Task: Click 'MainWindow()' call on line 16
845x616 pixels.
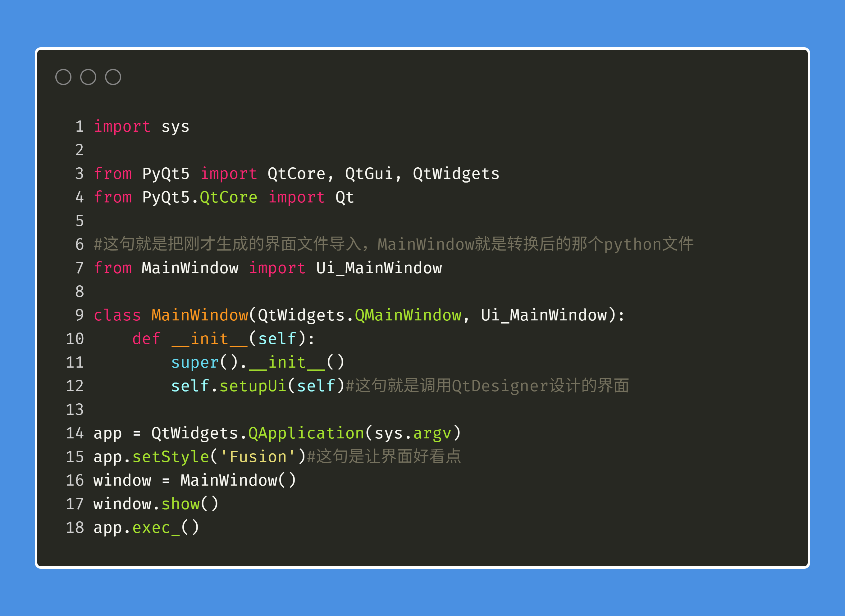Action: 238,480
